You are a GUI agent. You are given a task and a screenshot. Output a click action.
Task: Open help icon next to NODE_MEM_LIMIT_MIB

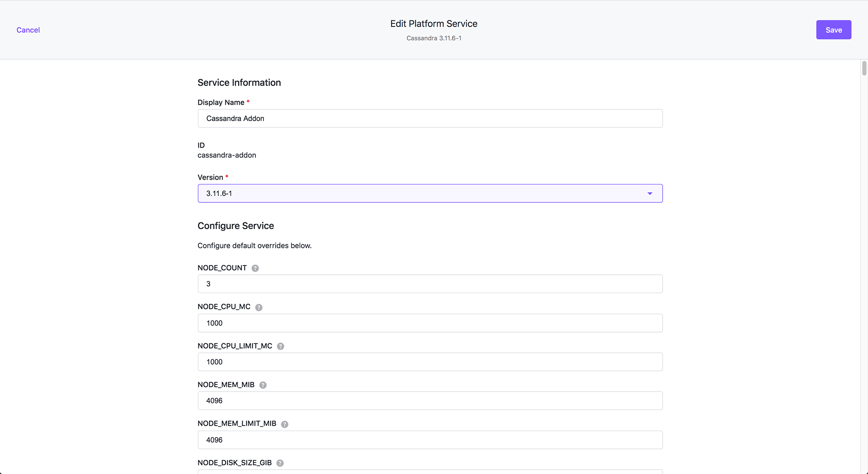coord(285,424)
